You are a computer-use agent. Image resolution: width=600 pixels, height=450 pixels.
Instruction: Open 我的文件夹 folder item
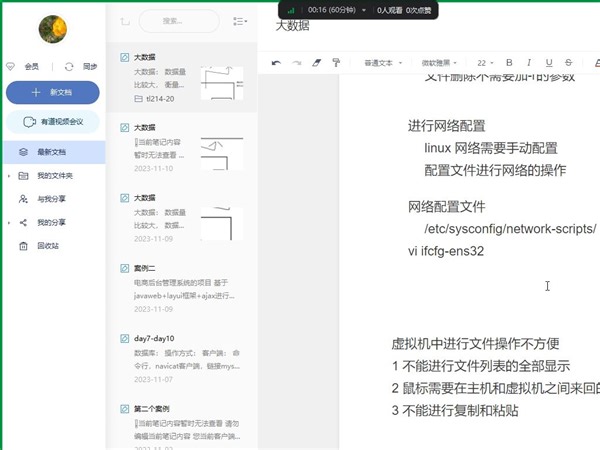pos(55,176)
